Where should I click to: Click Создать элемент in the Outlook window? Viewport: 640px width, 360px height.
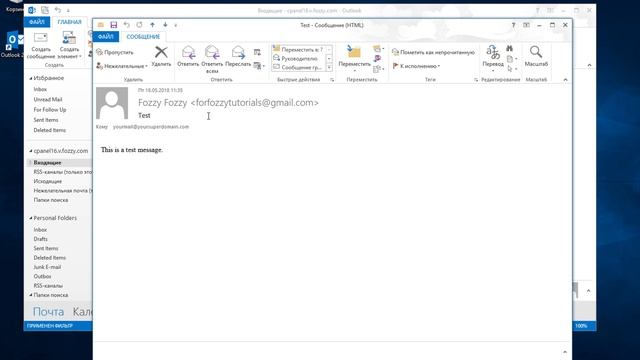tap(69, 45)
